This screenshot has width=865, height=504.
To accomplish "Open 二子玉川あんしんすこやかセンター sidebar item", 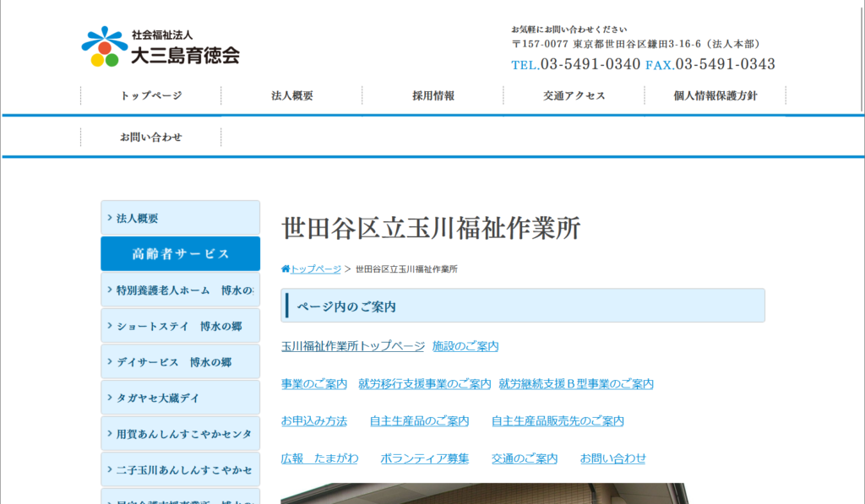I will tap(181, 469).
